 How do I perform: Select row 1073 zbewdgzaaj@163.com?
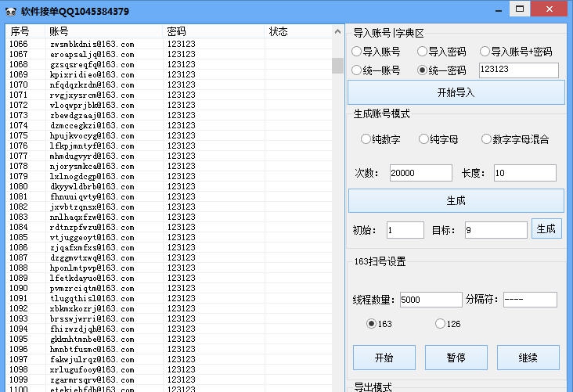169,116
